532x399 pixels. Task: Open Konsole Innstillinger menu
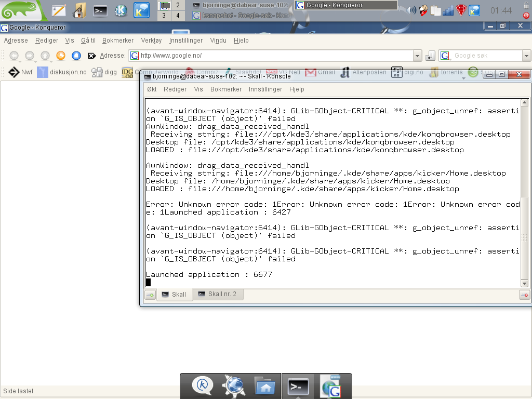pos(265,89)
